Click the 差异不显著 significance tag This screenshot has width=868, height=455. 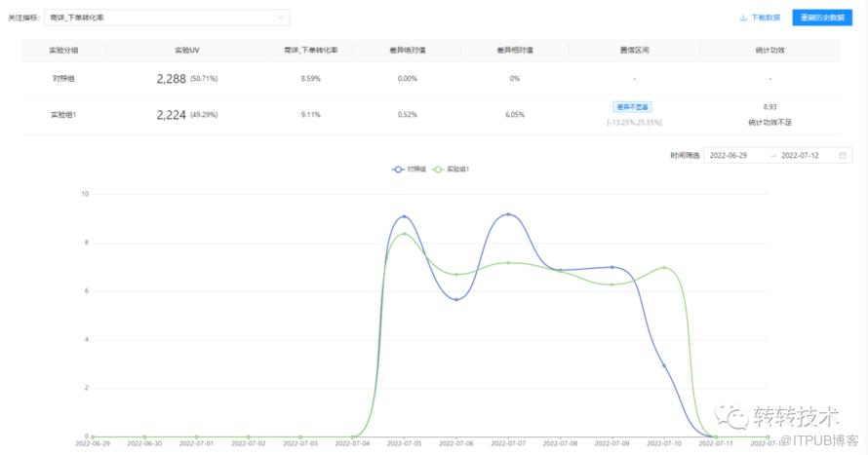coord(632,107)
